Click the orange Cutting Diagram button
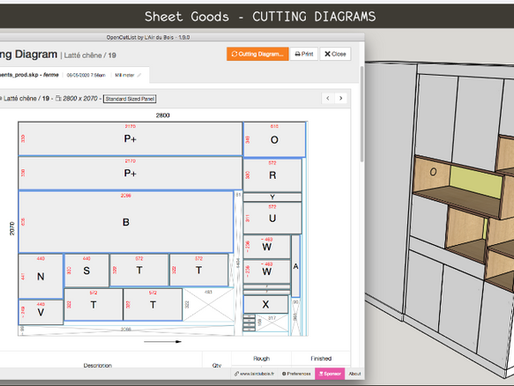The image size is (514, 386). 258,54
